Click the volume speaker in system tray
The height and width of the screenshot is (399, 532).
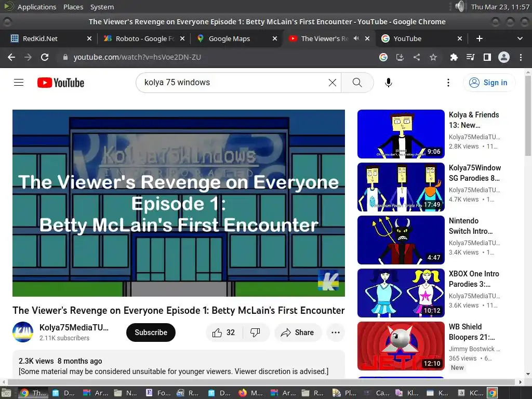point(460,6)
